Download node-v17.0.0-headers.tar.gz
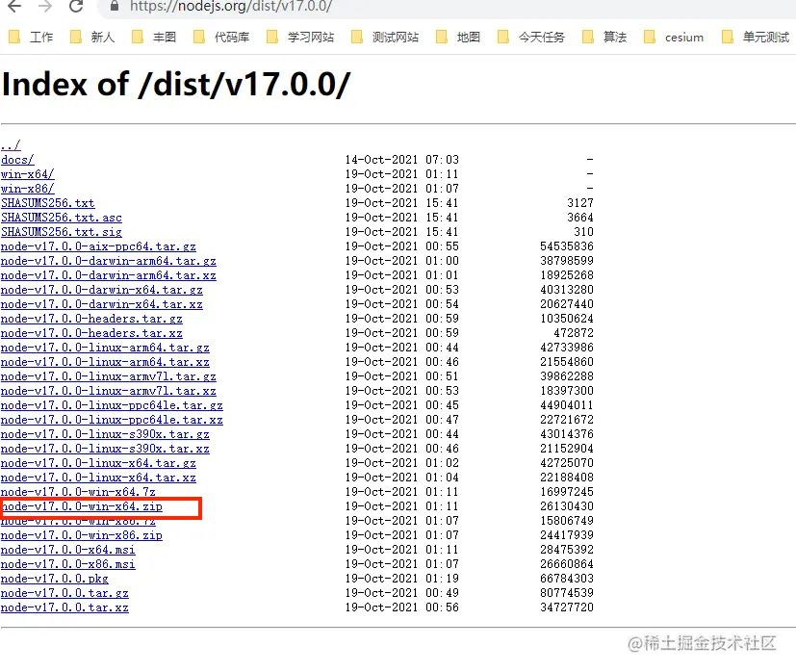Image resolution: width=796 pixels, height=672 pixels. tap(91, 319)
